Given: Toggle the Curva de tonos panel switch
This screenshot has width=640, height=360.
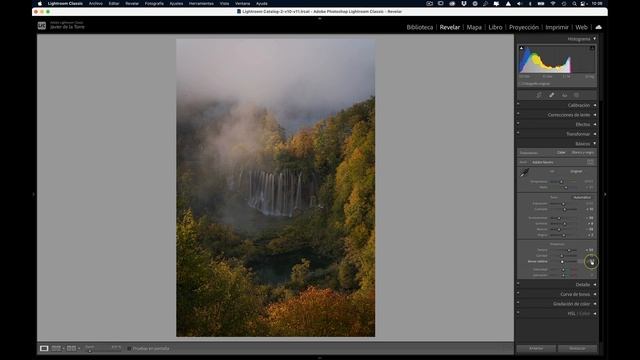Looking at the screenshot, I should tap(518, 293).
